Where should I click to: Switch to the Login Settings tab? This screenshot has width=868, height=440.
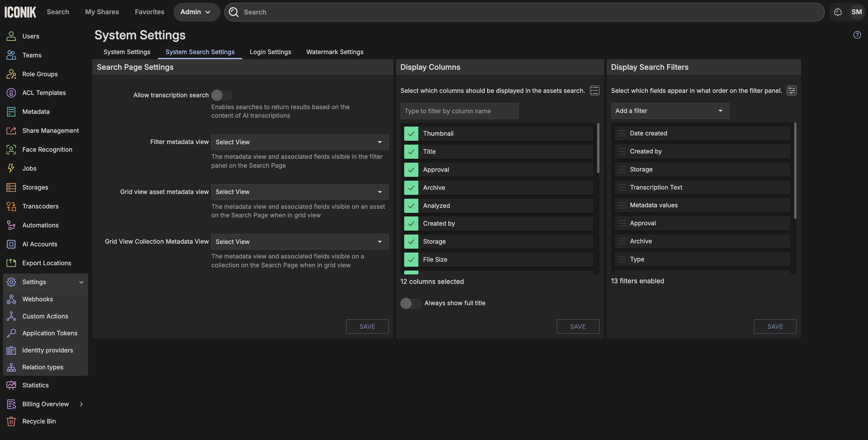[x=270, y=52]
